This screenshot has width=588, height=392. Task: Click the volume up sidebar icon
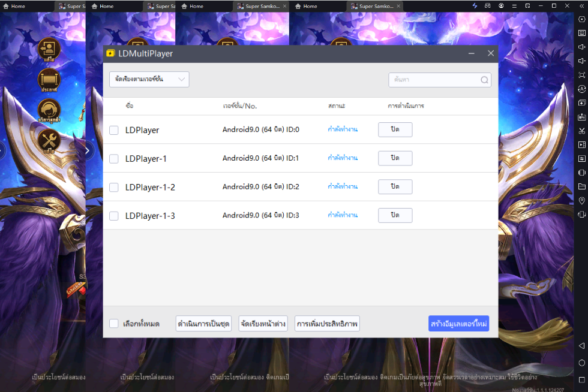pyautogui.click(x=581, y=47)
